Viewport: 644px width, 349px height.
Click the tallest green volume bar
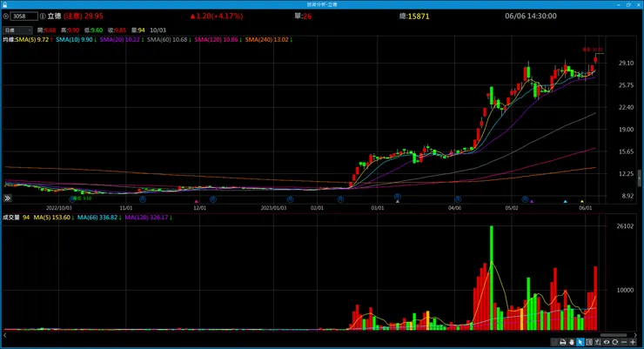point(491,278)
